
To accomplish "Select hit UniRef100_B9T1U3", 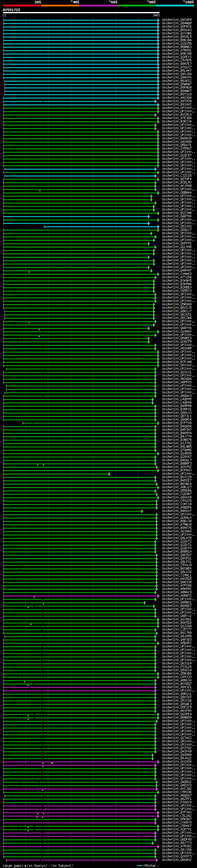I will point(176,94).
